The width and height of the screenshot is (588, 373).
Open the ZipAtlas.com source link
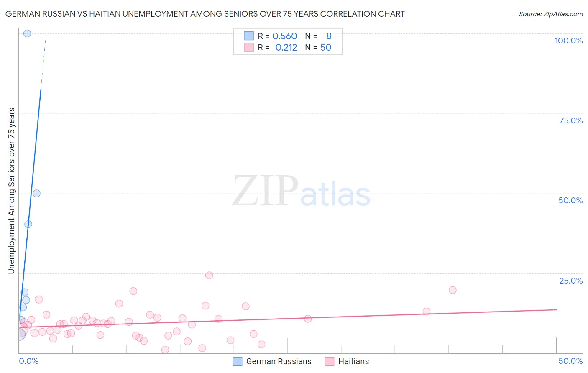click(551, 14)
